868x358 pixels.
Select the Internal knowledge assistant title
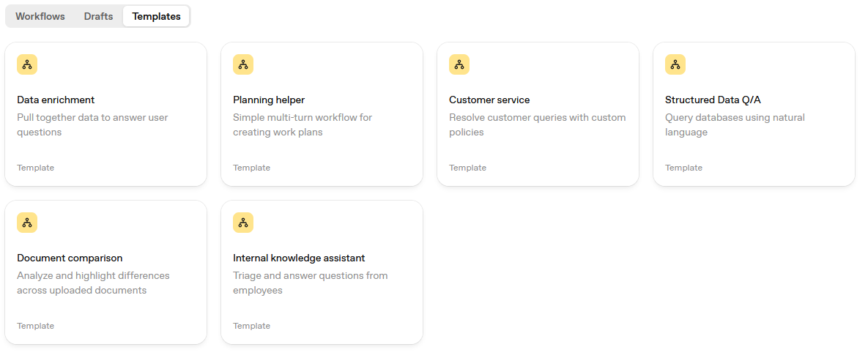coord(299,258)
